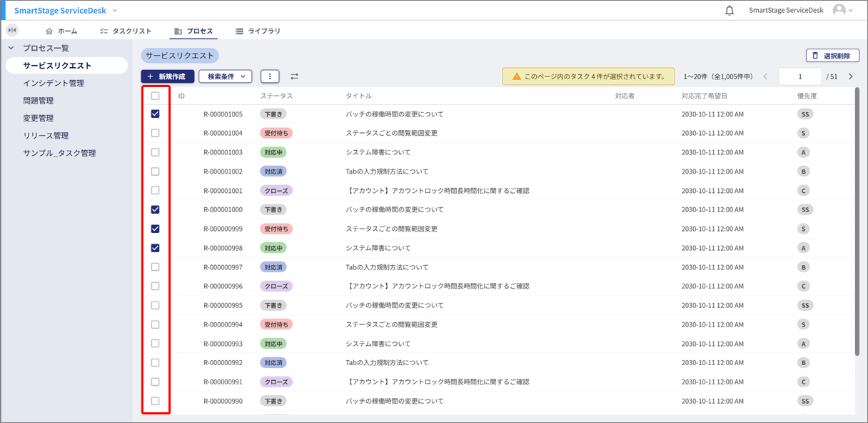
Task: Click the サービスリクエスト breadcrumb chip
Action: pyautogui.click(x=180, y=55)
